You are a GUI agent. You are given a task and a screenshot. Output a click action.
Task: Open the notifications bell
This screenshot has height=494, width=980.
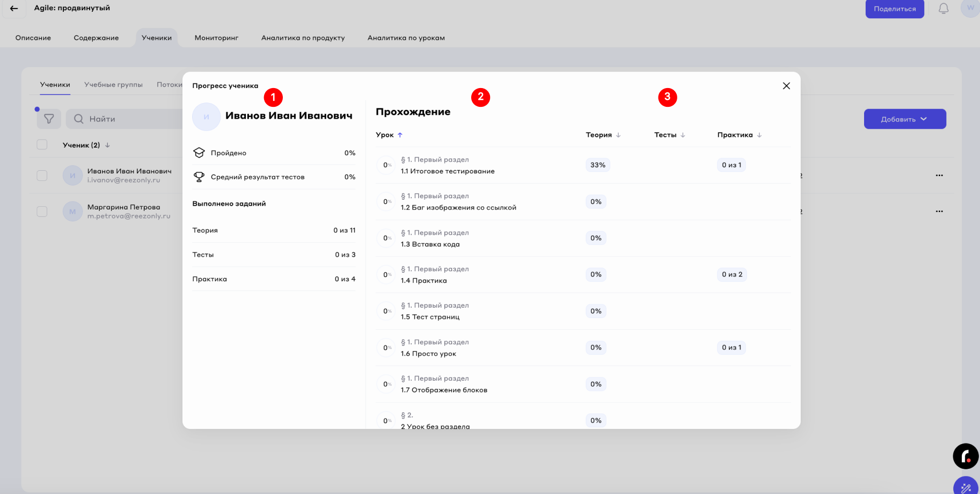(943, 9)
